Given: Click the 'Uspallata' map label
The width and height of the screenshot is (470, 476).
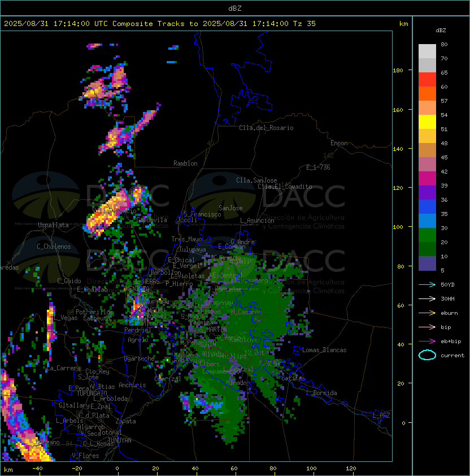Looking at the screenshot, I should (53, 225).
